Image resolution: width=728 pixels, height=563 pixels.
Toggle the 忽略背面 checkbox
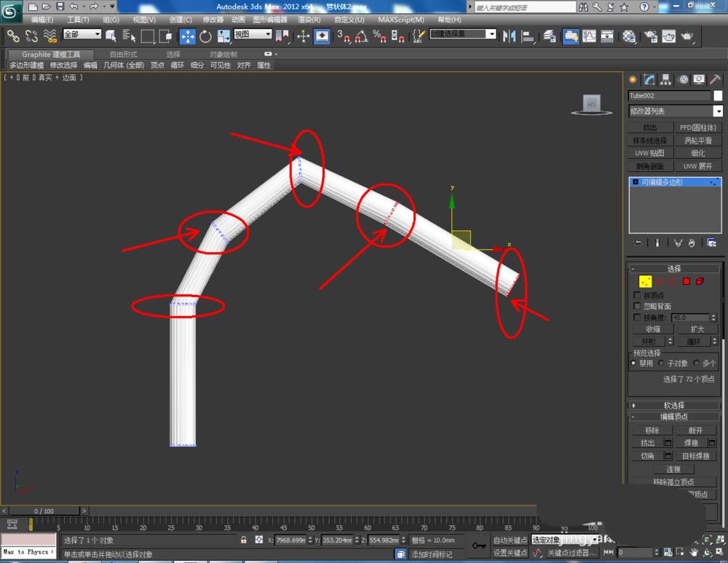[x=638, y=307]
